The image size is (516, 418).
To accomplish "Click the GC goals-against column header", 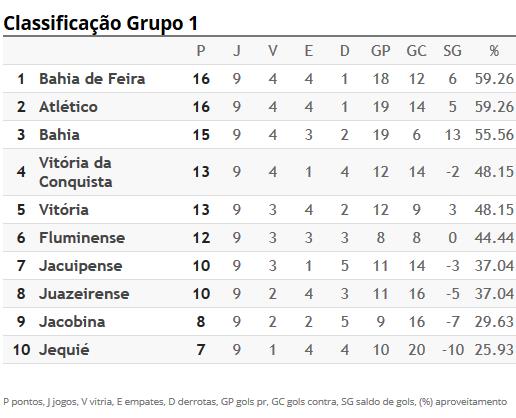I will pos(417,51).
